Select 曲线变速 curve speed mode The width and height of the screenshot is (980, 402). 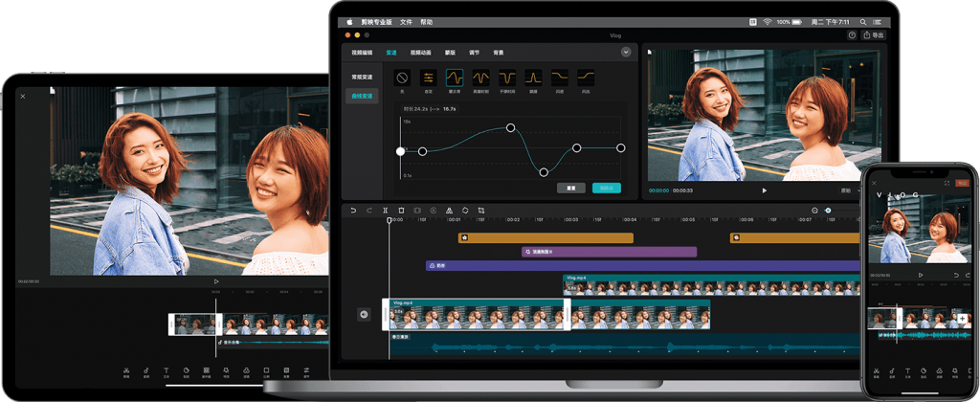(x=362, y=96)
